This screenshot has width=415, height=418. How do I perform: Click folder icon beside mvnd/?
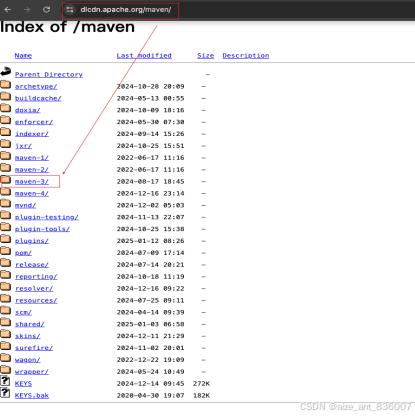(6, 203)
